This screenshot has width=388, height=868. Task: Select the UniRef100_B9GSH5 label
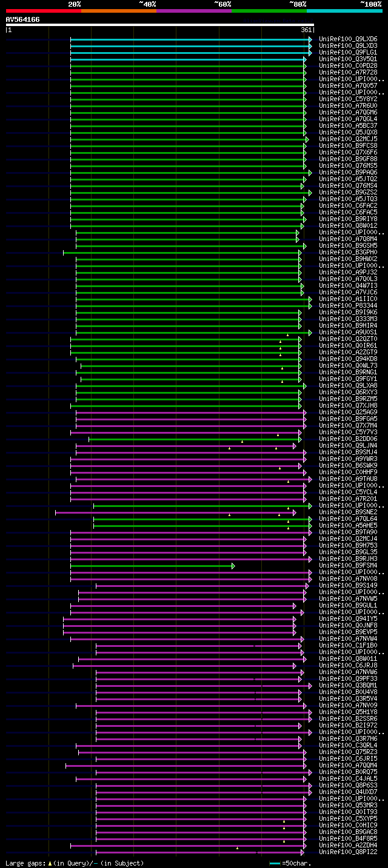pos(348,246)
